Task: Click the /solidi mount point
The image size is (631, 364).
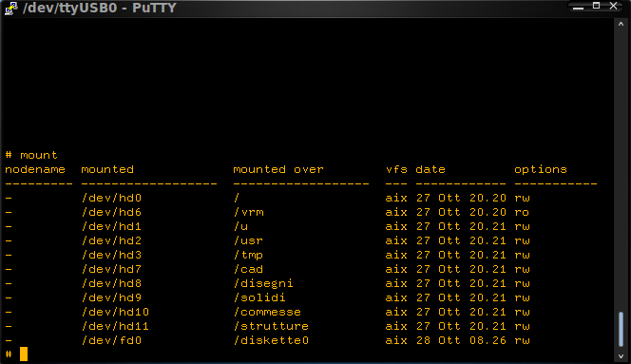Action: 259,297
